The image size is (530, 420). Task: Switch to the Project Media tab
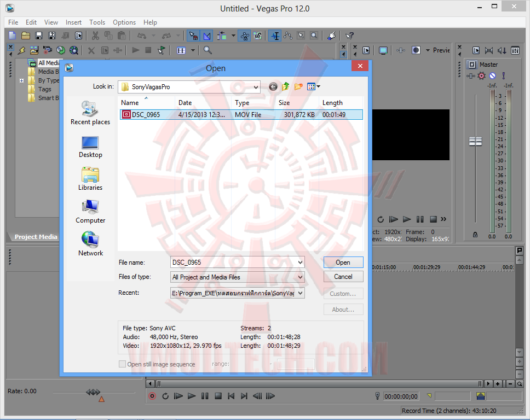click(x=36, y=237)
